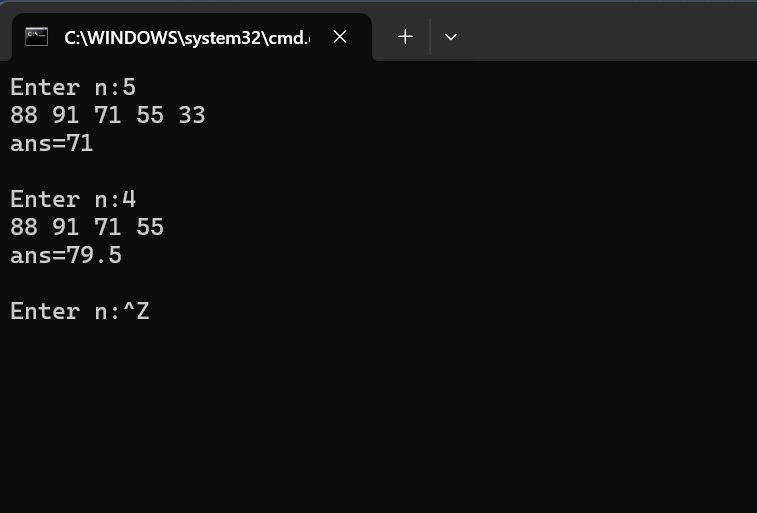Close the cmd tab with the X
Viewport: 757px width, 513px height.
340,37
